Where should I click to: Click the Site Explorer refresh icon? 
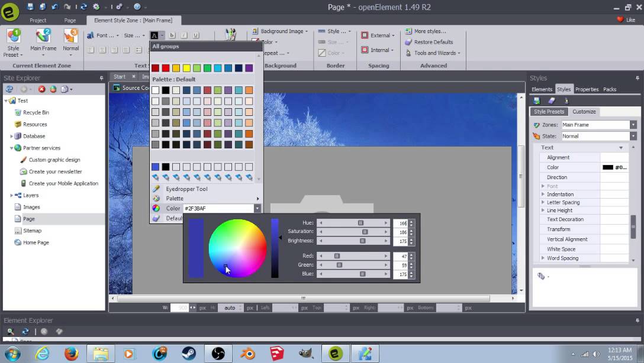tap(9, 89)
